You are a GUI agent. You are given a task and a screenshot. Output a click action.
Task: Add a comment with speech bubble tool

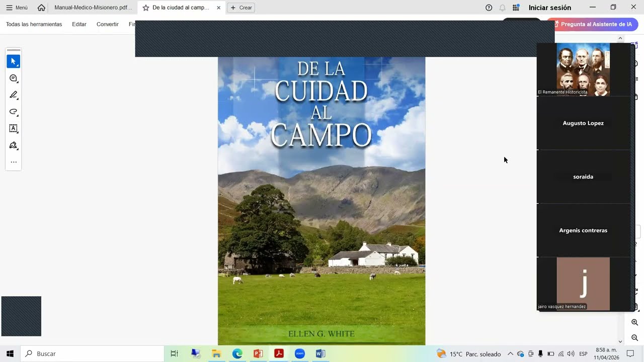[x=14, y=78]
